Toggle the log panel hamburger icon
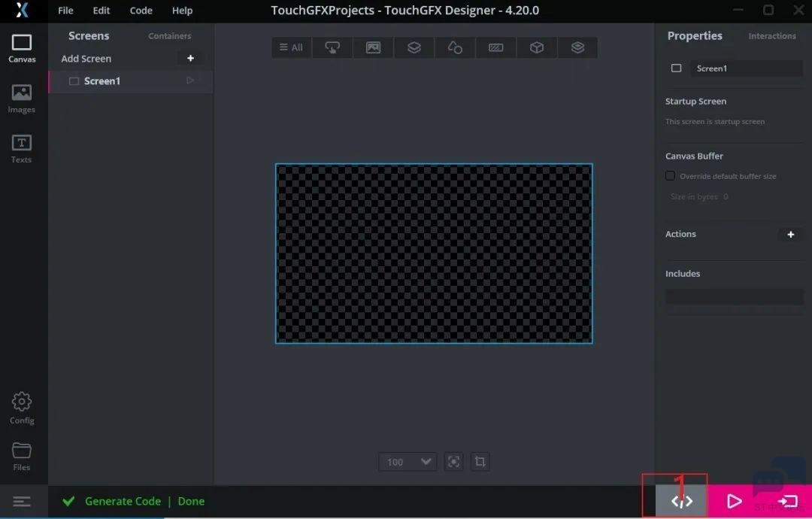 (22, 502)
